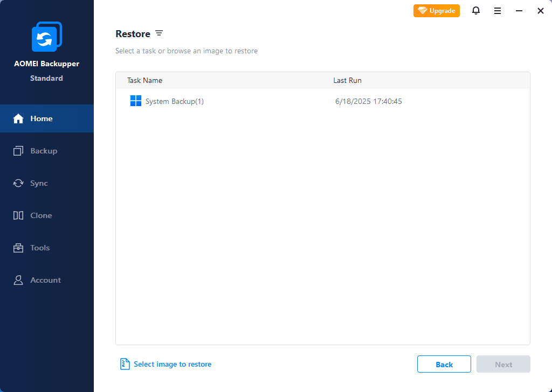Click Select image to restore link
Viewport: 552px width, 392px height.
tap(172, 364)
